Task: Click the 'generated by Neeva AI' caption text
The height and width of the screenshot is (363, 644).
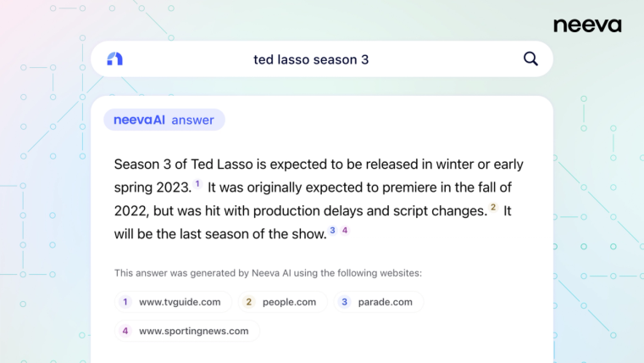Action: 268,273
